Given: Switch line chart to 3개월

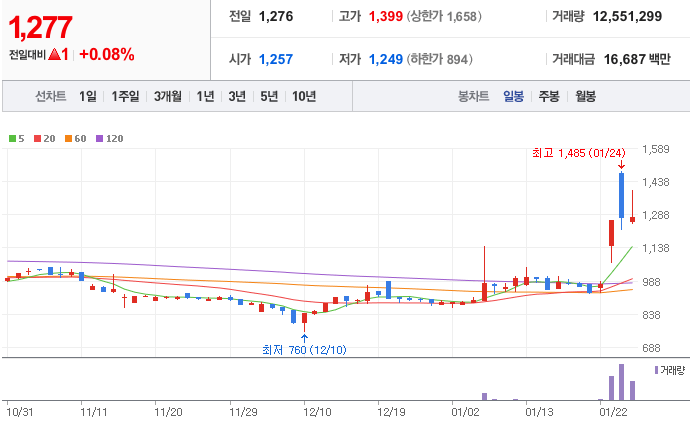Looking at the screenshot, I should 168,96.
